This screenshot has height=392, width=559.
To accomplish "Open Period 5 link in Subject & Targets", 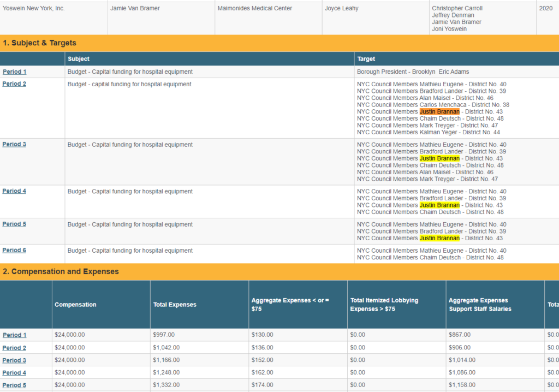I will click(14, 224).
